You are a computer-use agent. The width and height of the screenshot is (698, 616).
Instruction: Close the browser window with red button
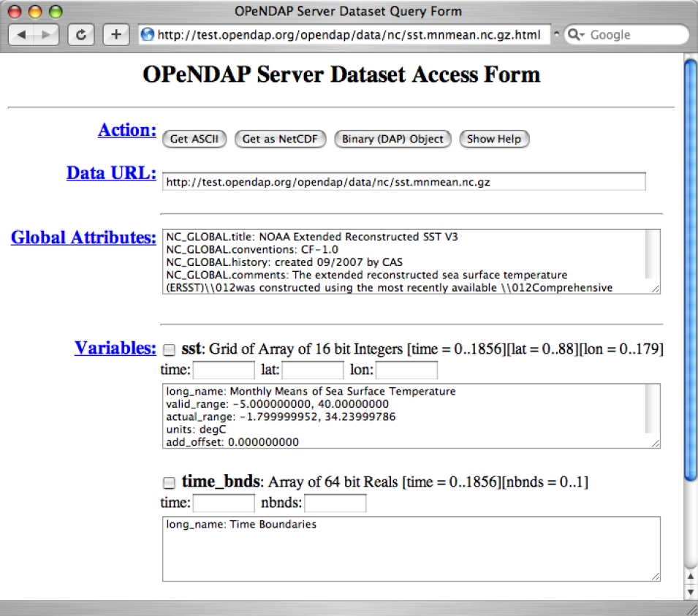tap(15, 12)
